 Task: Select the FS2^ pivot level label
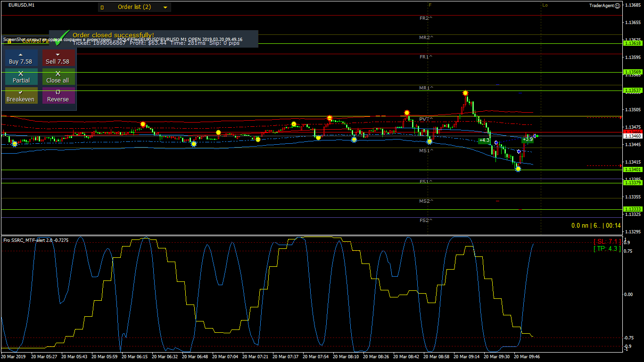pos(426,221)
